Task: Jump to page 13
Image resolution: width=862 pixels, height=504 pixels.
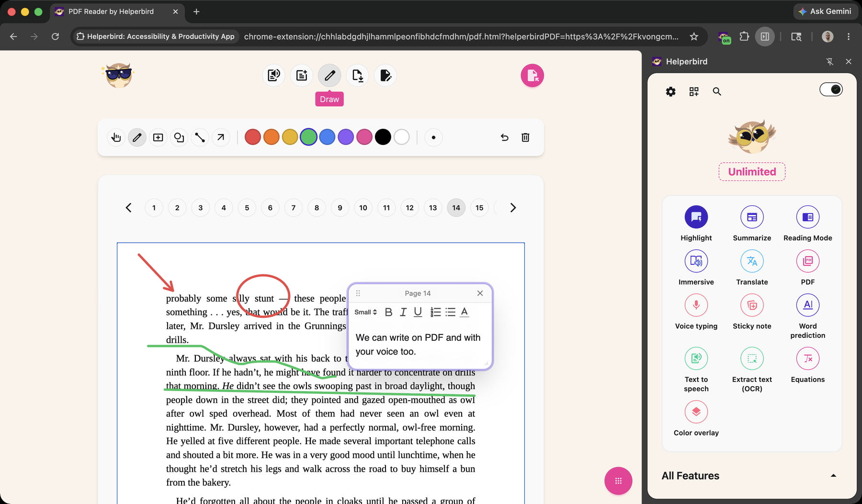Action: click(433, 208)
